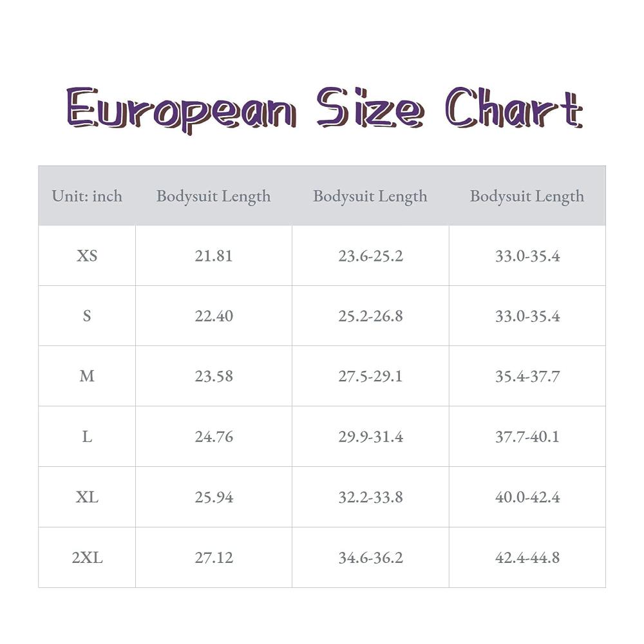Select the 27.12 value cell
Viewport: 644px width, 644px height.
tap(214, 557)
